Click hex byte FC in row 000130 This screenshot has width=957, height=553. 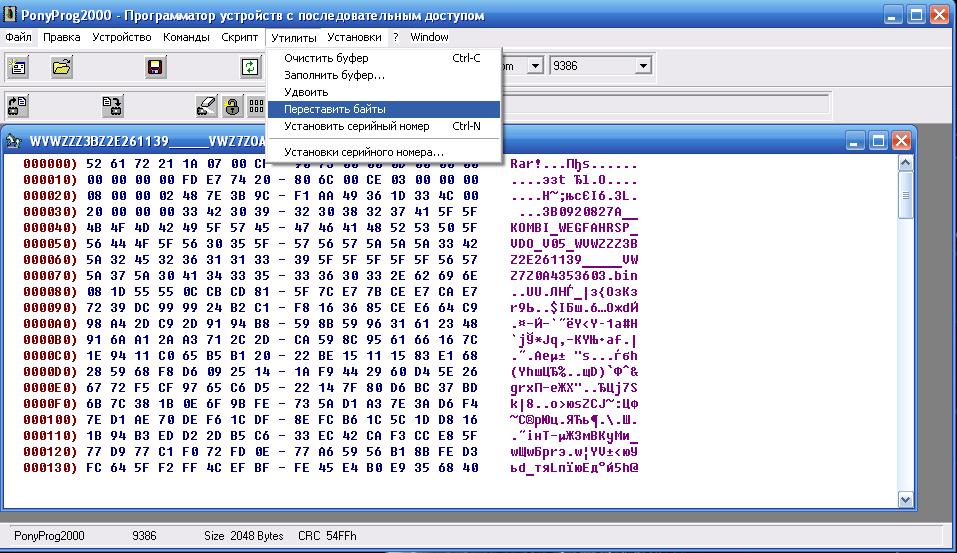point(94,468)
